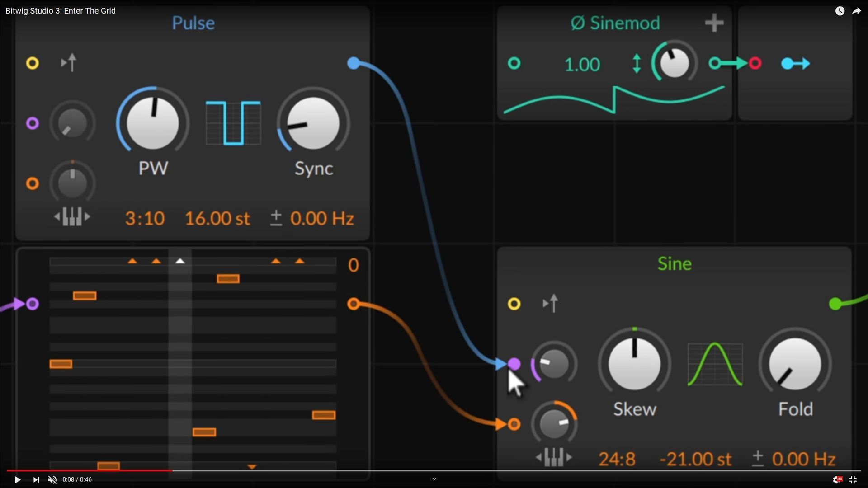Unmute the video with the speaker icon
Screen dimensions: 868x488
coord(52,479)
